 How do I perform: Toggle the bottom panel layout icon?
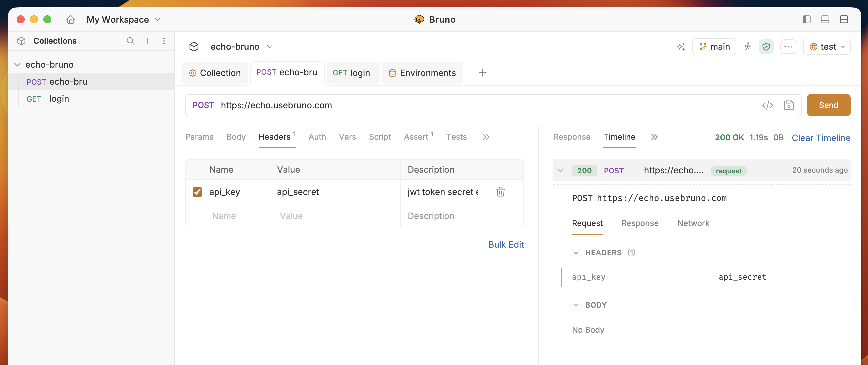[825, 20]
